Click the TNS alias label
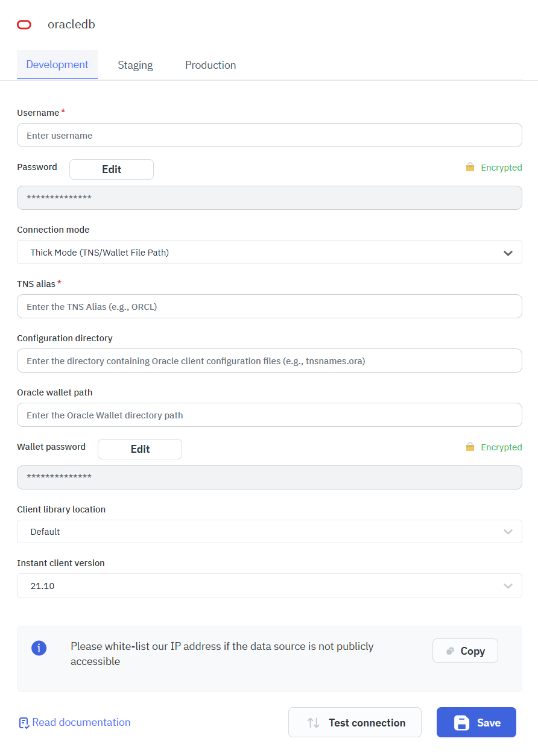 coord(36,284)
